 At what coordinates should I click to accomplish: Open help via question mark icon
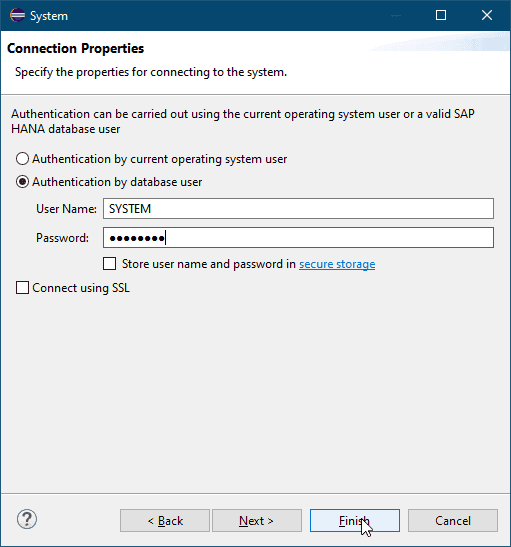click(27, 519)
